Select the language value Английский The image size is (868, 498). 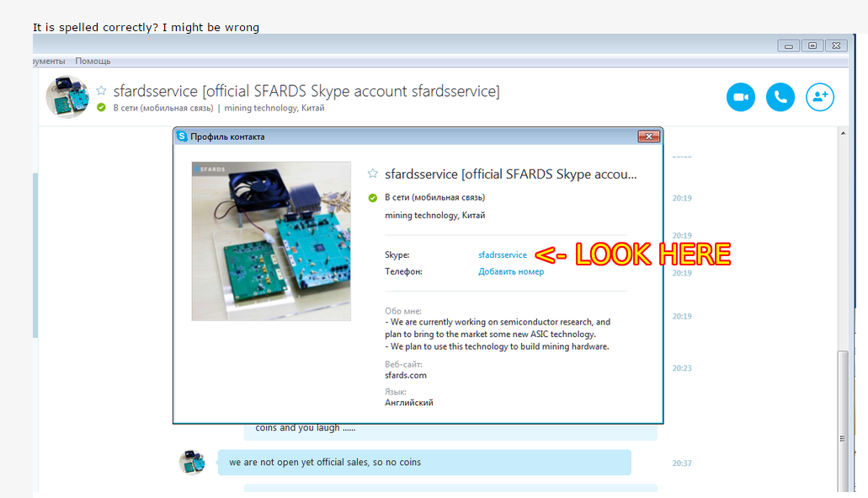tap(409, 403)
